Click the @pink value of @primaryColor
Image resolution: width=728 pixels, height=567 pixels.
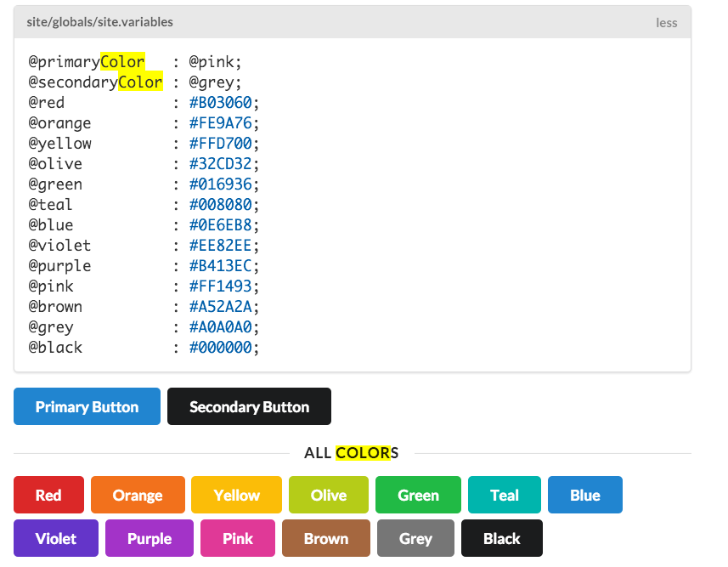click(x=214, y=62)
